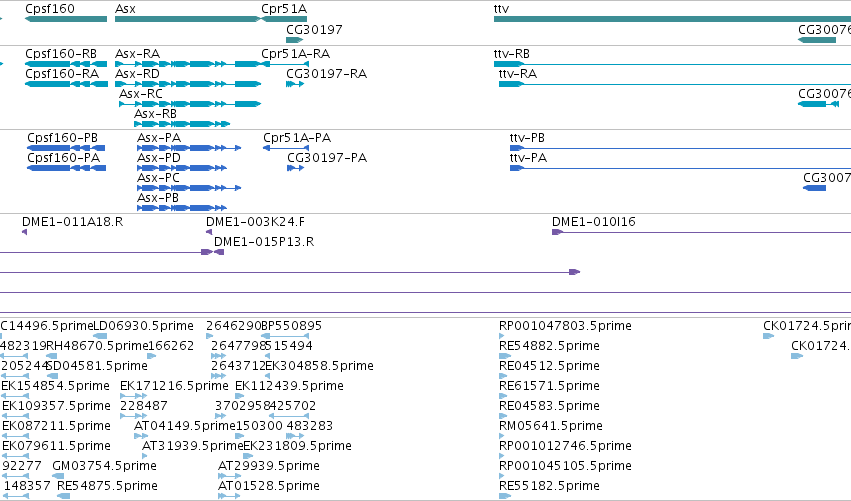Screen dimensions: 851x501
Task: Open the RE55182.5prime EST label
Action: coord(549,486)
